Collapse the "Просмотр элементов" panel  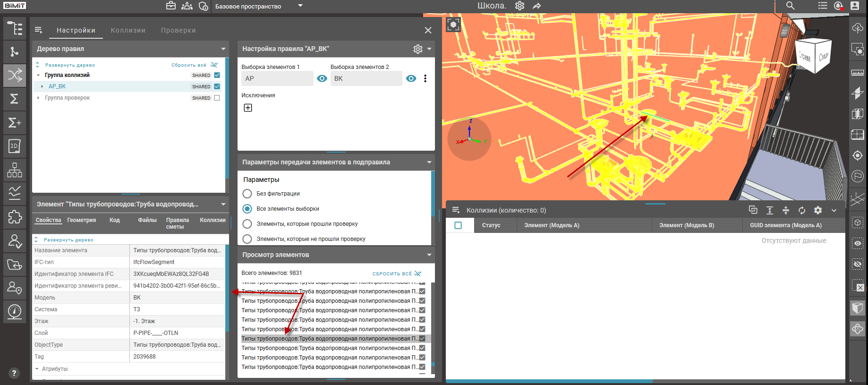click(x=429, y=255)
